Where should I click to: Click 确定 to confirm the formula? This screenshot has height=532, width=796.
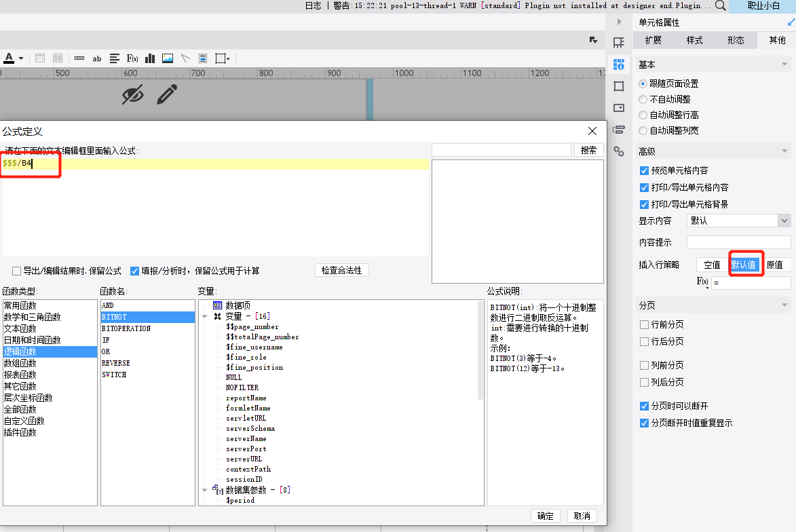[545, 516]
